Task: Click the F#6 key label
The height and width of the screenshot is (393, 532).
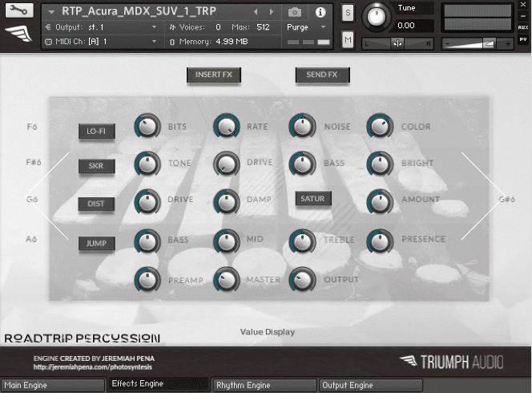Action: [x=34, y=162]
